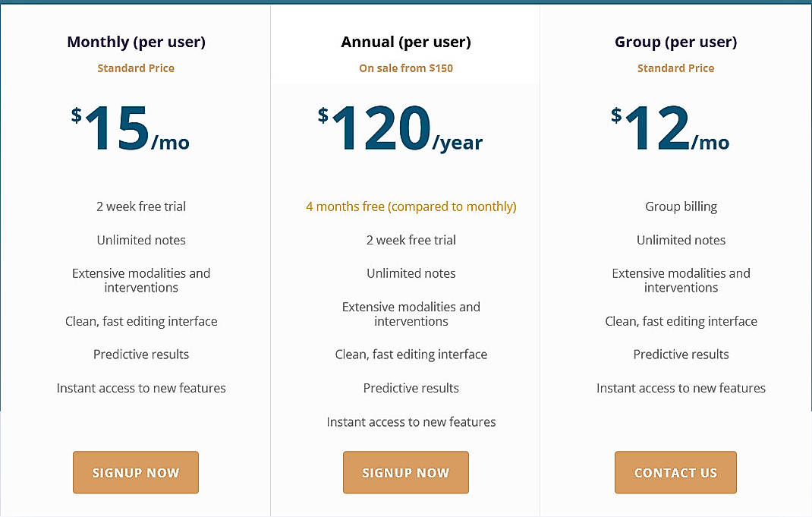Select the Monthly (per user) plan heading

(136, 42)
